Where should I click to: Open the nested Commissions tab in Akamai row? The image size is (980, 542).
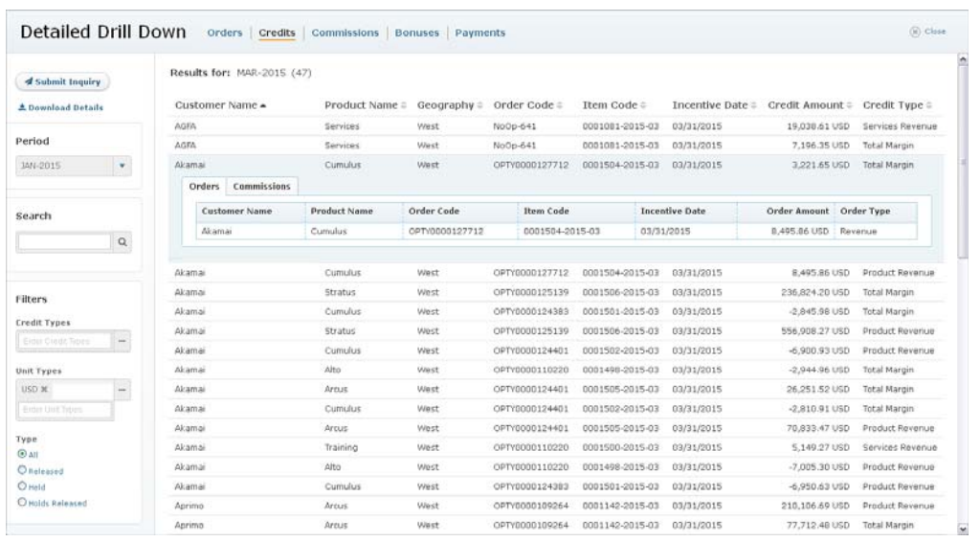tap(261, 187)
